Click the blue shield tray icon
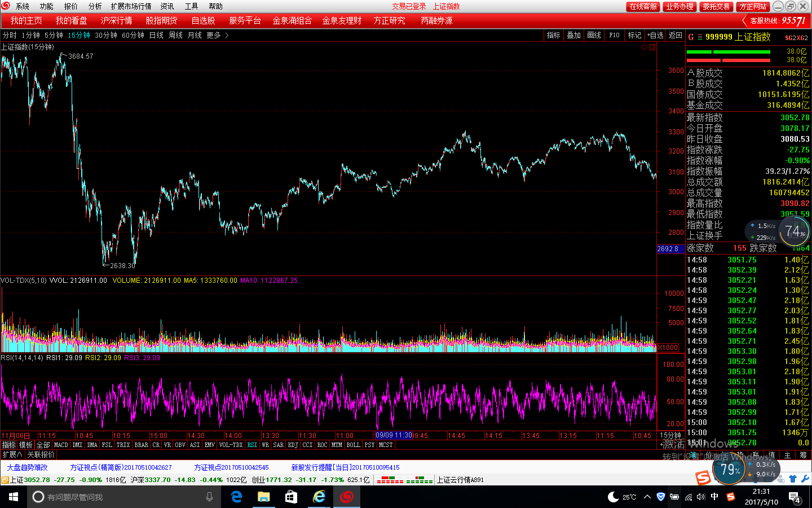Viewport: 812px width, 508px height. click(661, 497)
